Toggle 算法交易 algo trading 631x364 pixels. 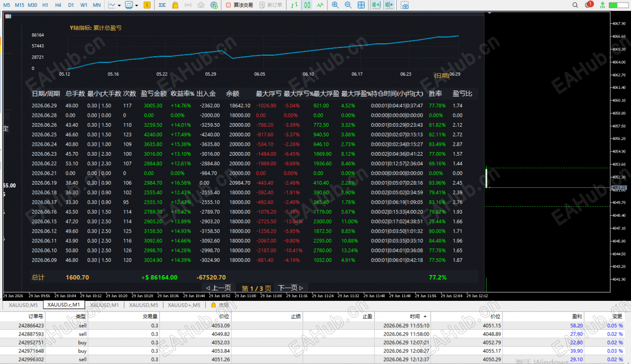[x=239, y=5]
